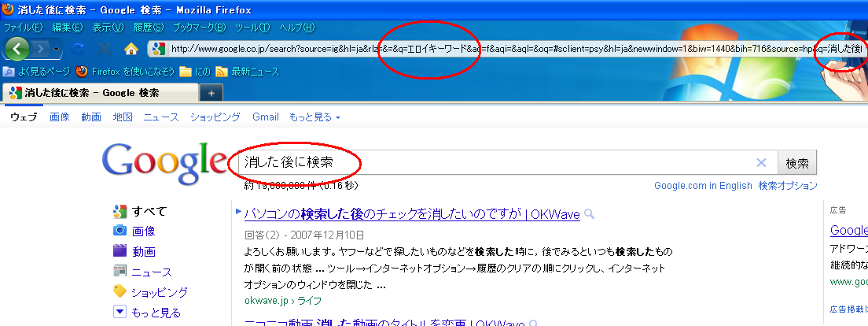Viewport: 868px width, 326px height.
Task: Open the 最新ニュース RSS feed bookmark
Action: pyautogui.click(x=247, y=72)
